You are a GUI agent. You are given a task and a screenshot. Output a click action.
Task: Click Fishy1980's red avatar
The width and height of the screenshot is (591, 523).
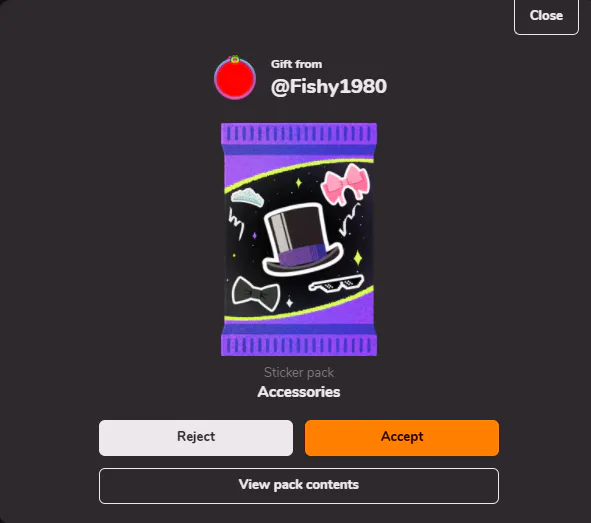(235, 78)
